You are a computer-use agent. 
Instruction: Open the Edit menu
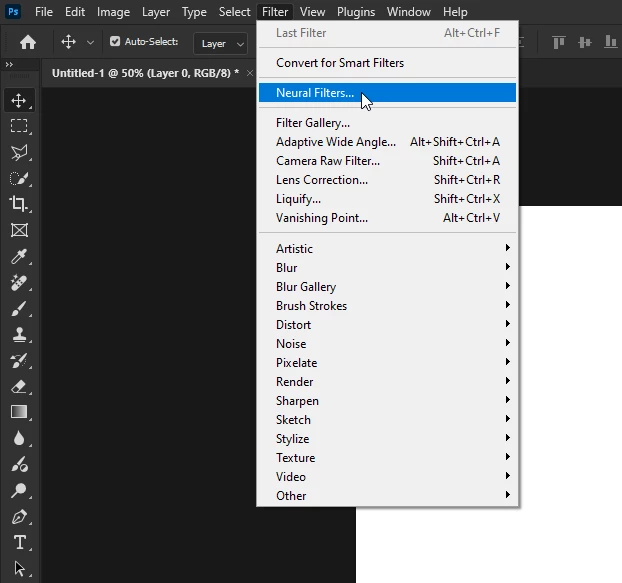coord(75,12)
